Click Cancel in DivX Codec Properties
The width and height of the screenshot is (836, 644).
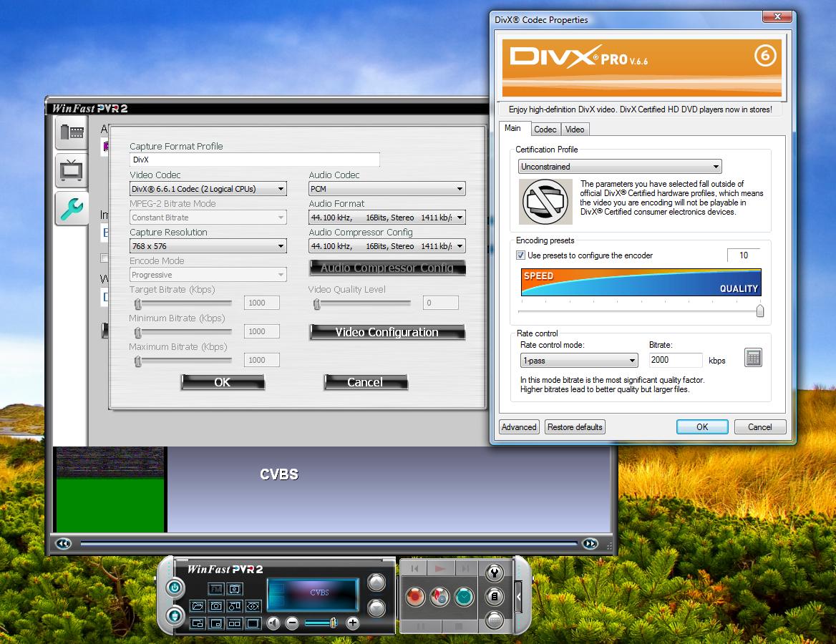tap(759, 427)
